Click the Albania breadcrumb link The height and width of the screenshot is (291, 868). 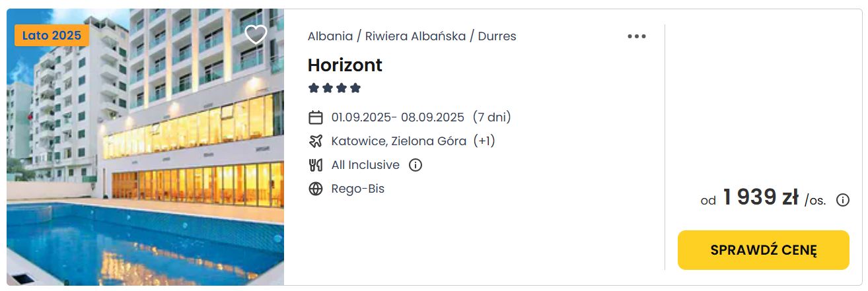click(x=330, y=36)
